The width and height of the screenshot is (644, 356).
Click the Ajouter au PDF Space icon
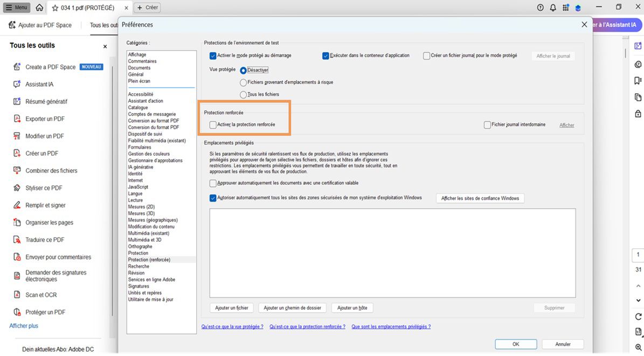(12, 25)
